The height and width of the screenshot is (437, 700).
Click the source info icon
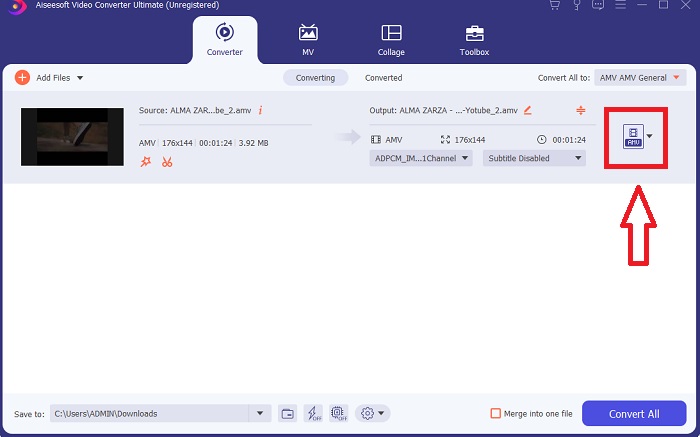(260, 110)
